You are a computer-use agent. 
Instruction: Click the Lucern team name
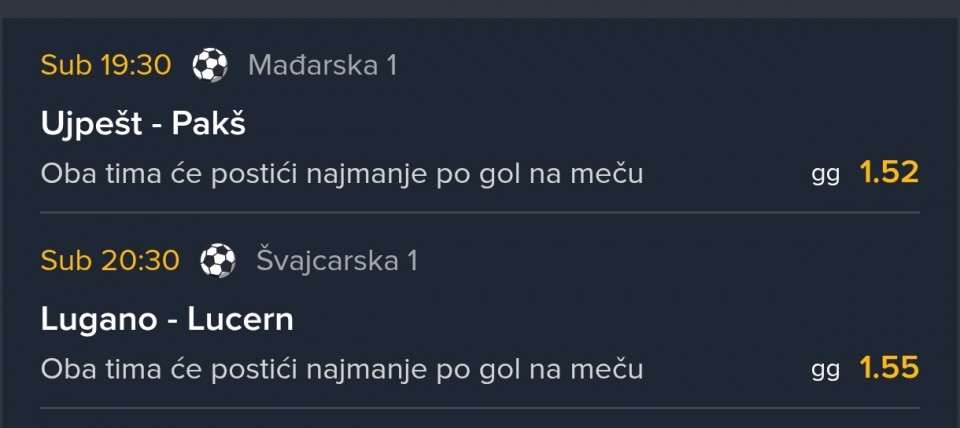[x=241, y=320]
